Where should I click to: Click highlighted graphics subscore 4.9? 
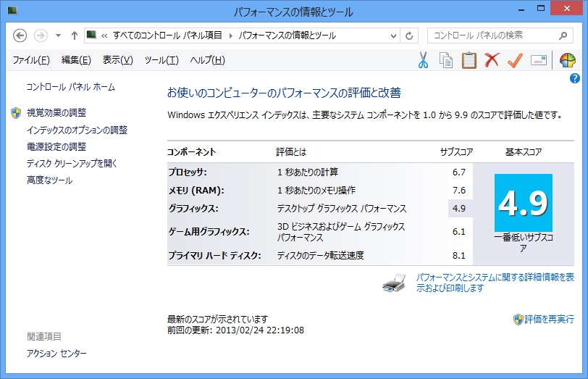[459, 208]
